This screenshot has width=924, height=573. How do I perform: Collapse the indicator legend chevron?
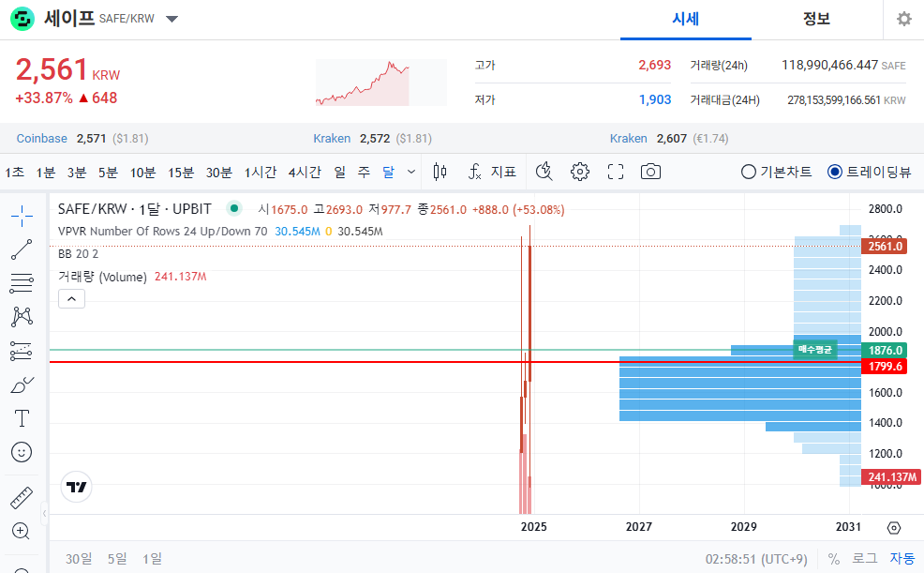pyautogui.click(x=71, y=299)
